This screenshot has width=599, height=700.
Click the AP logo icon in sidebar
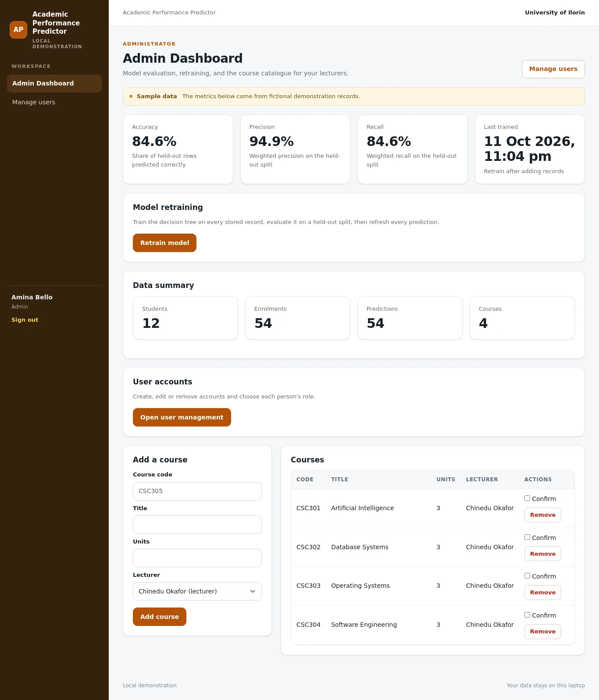pos(18,30)
